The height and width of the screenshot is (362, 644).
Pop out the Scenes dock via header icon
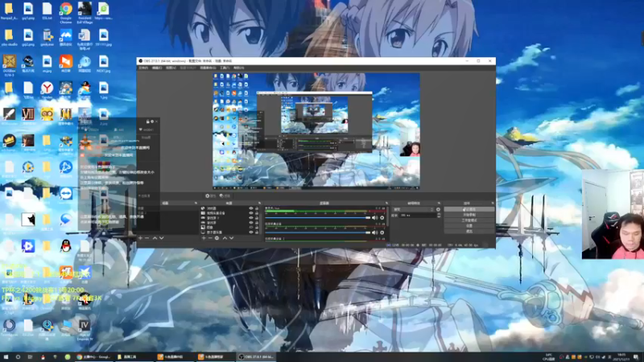(x=196, y=204)
